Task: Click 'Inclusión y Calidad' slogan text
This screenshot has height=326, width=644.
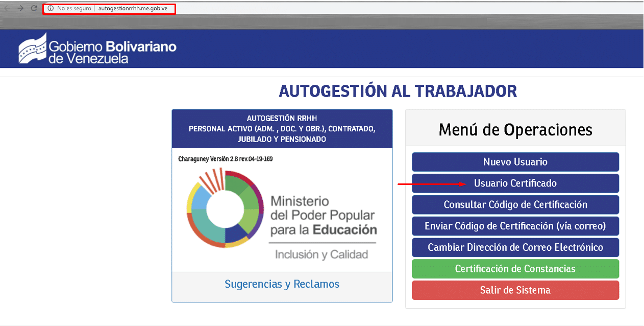Action: click(x=321, y=254)
